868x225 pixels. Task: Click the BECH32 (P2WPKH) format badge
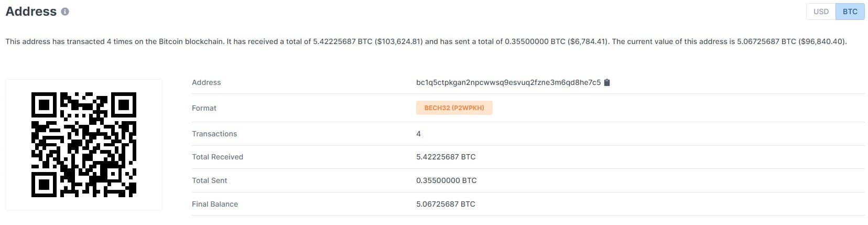[454, 108]
